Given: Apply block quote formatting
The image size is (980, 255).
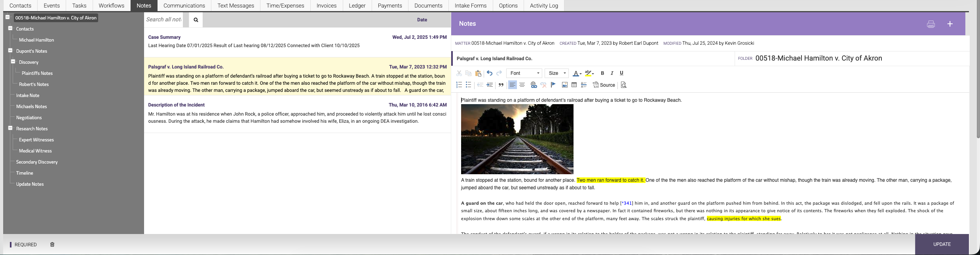Looking at the screenshot, I should point(501,85).
